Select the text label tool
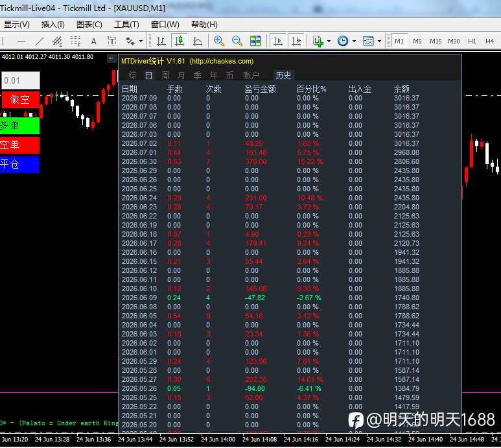Image resolution: width=501 pixels, height=448 pixels. click(112, 41)
